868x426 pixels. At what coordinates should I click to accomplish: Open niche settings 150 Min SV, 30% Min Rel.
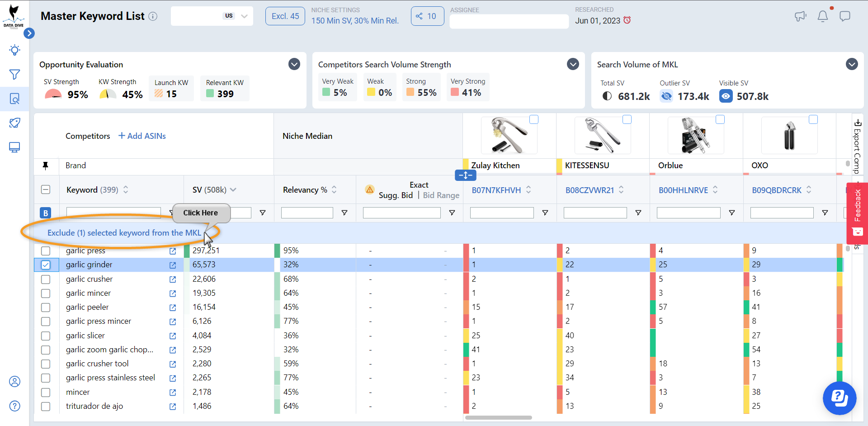(x=355, y=21)
